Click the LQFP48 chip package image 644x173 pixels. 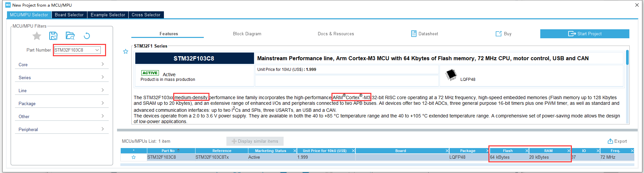(x=451, y=75)
